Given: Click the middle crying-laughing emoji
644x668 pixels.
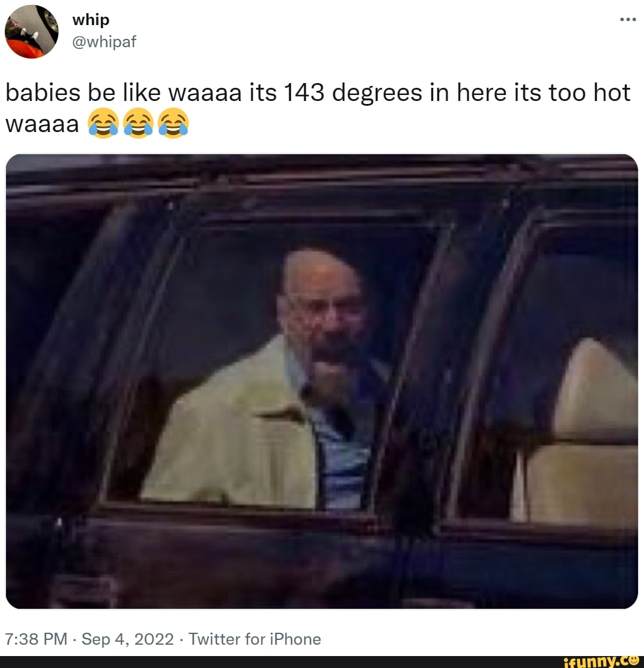Looking at the screenshot, I should (x=138, y=123).
